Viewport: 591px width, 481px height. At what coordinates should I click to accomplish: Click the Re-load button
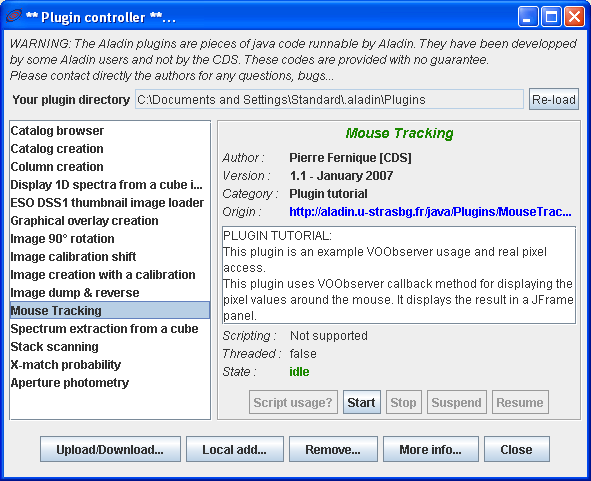tap(554, 100)
